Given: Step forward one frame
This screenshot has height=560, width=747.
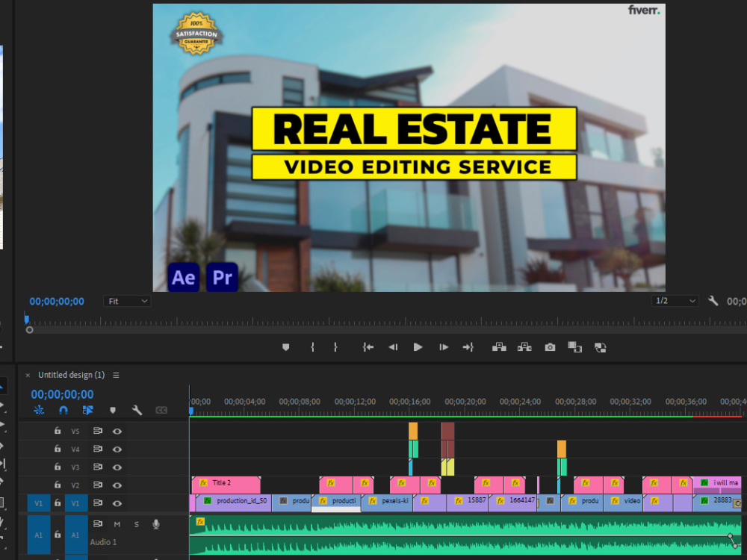Looking at the screenshot, I should [444, 347].
